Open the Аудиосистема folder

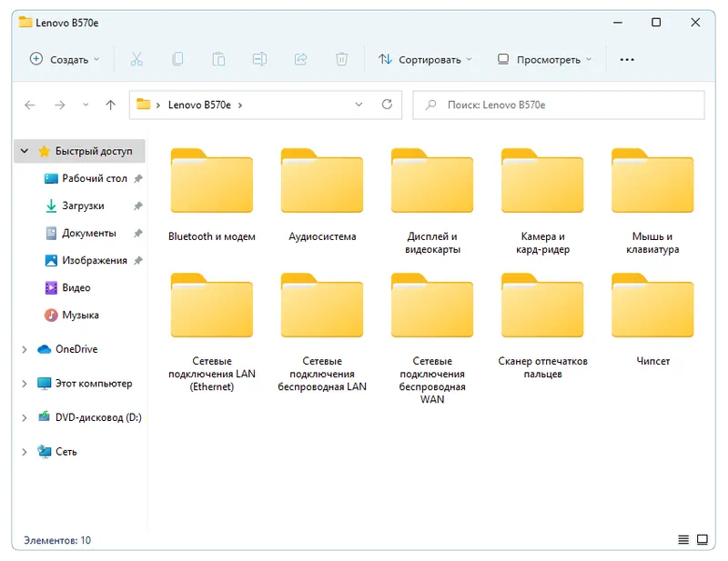pyautogui.click(x=322, y=195)
